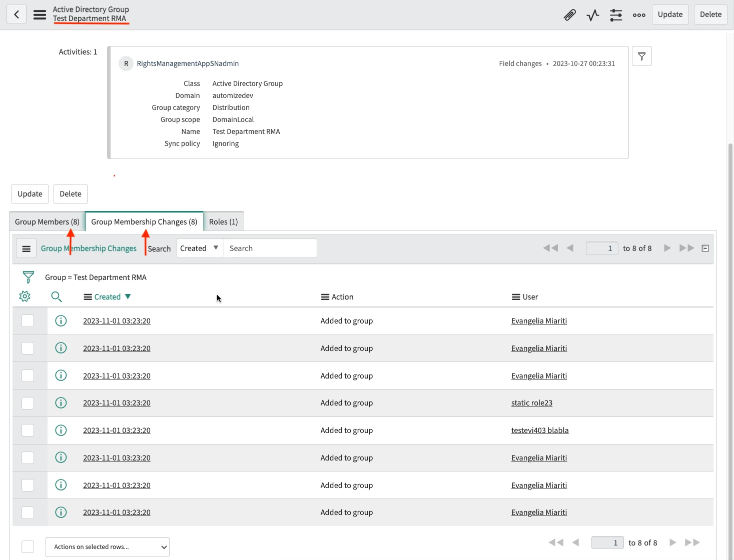This screenshot has height=560, width=734.
Task: Open more options ellipsis in header
Action: click(639, 15)
